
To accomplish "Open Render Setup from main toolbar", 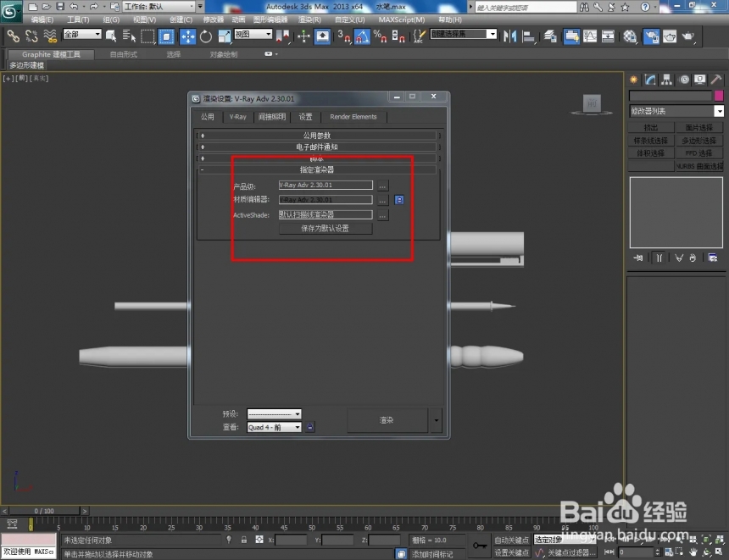I will coord(651,36).
